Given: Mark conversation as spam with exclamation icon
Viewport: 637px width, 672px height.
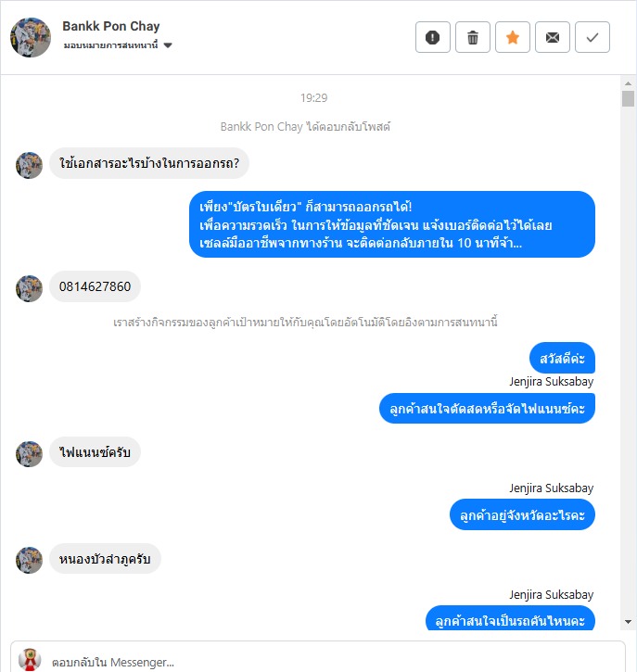Looking at the screenshot, I should (432, 37).
